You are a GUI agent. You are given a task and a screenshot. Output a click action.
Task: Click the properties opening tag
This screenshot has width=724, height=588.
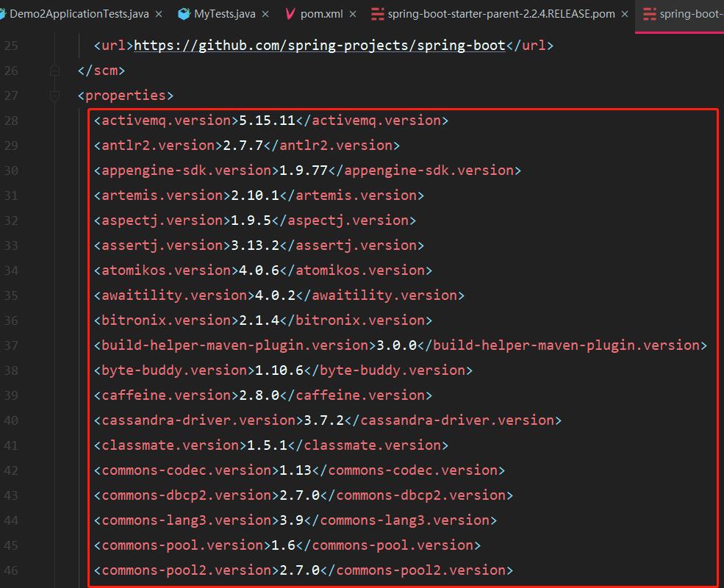125,95
